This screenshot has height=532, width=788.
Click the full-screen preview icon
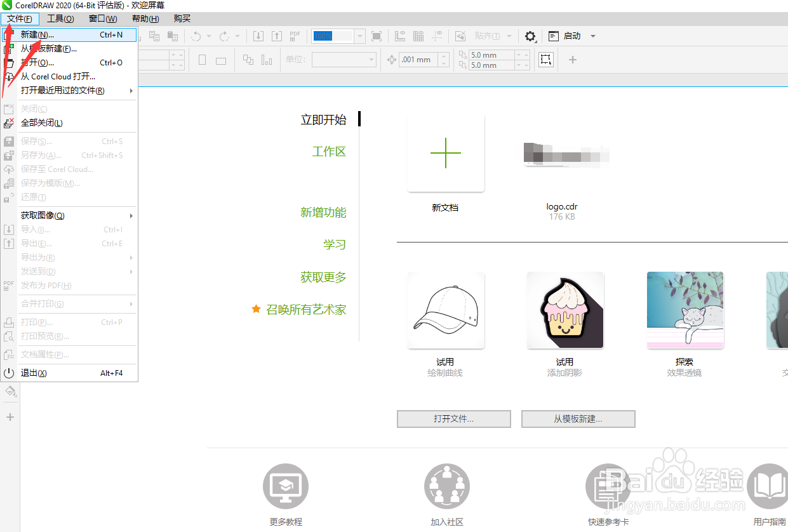coord(377,36)
